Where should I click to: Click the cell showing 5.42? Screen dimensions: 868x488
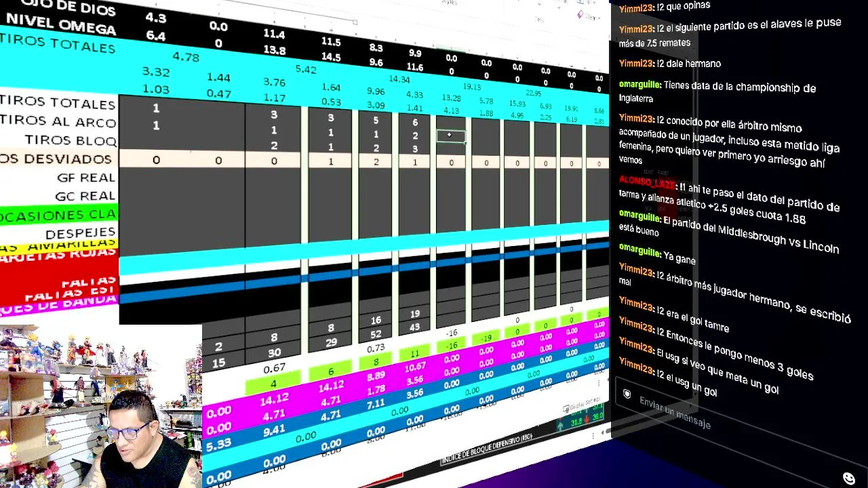[x=306, y=69]
